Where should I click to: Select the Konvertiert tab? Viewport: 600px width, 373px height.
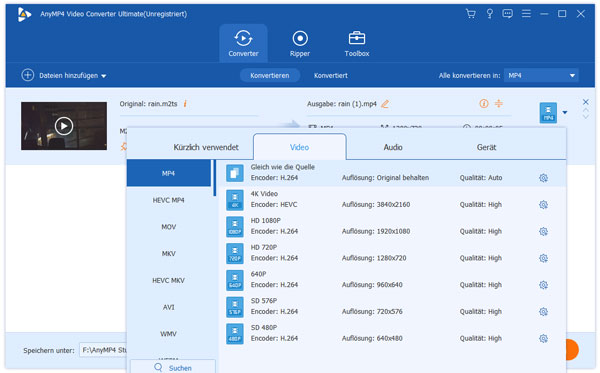tap(331, 75)
